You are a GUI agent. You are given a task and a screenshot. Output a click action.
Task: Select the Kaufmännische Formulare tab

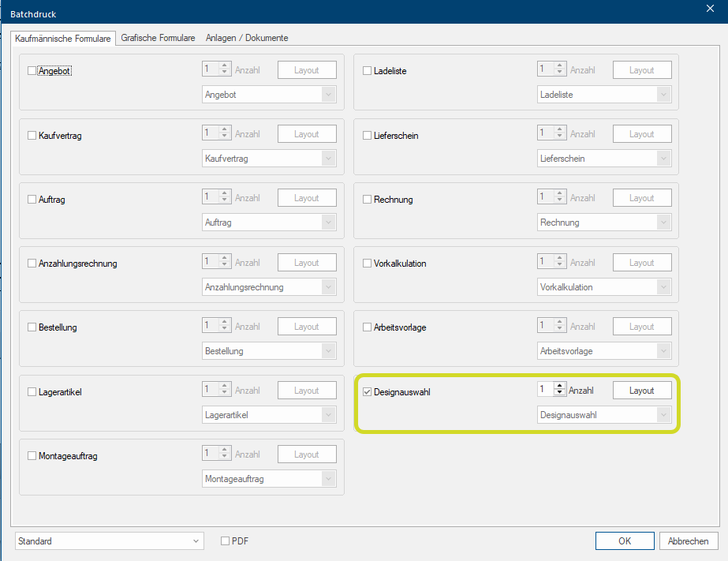63,38
